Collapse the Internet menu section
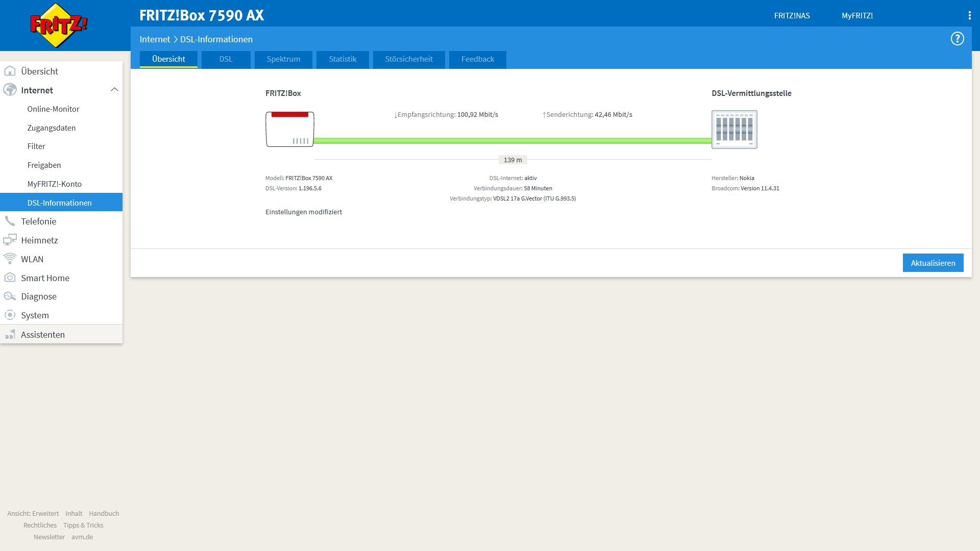This screenshot has width=980, height=551. [114, 90]
